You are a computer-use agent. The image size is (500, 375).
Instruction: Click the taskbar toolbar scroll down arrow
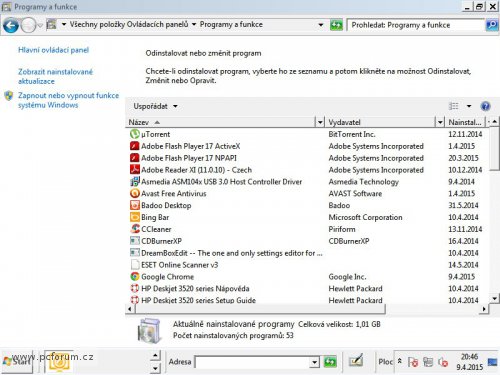point(155,368)
